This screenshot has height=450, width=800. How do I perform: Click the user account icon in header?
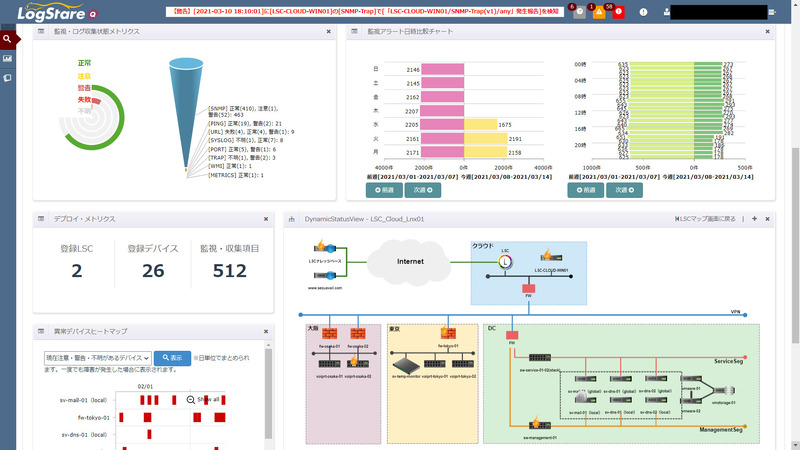[666, 12]
